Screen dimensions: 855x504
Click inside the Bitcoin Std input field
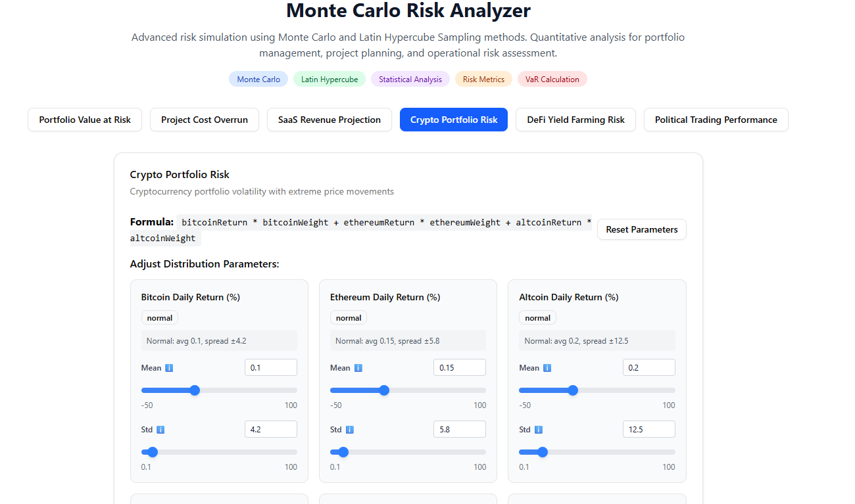pos(270,428)
